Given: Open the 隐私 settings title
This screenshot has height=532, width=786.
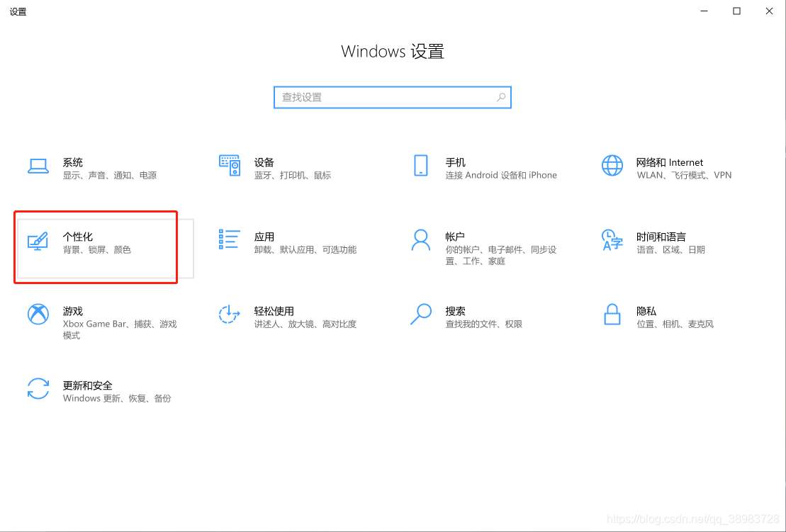Looking at the screenshot, I should pyautogui.click(x=646, y=311).
